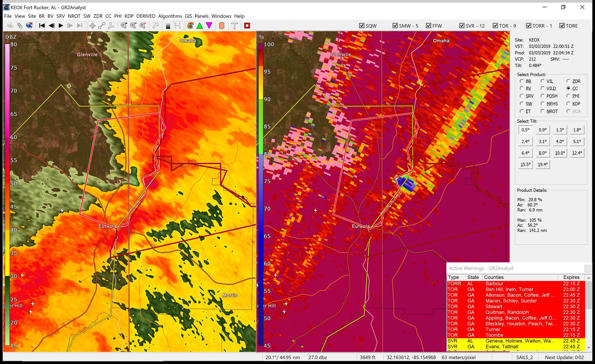Select the SRV product radio button
The height and width of the screenshot is (364, 595).
[522, 96]
